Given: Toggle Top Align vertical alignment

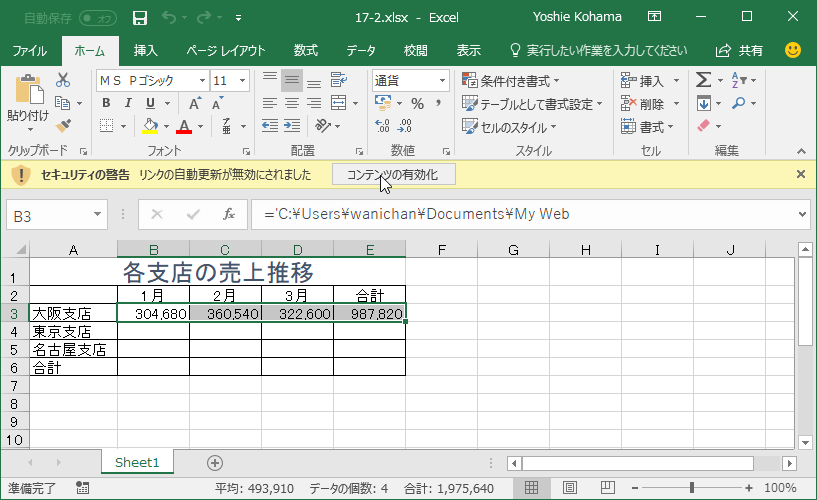Looking at the screenshot, I should [269, 80].
